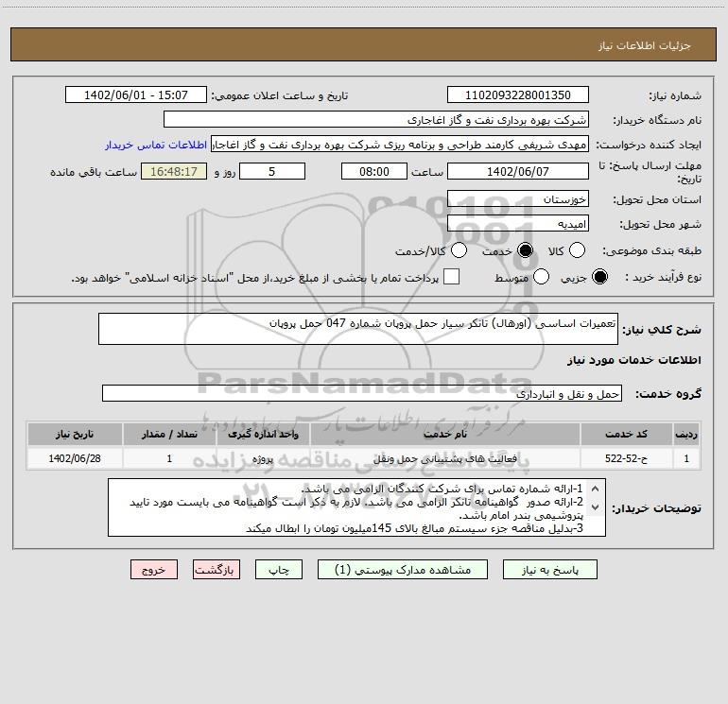Click need date cell 1402/06/28
This screenshot has height=704, width=728.
(75, 458)
